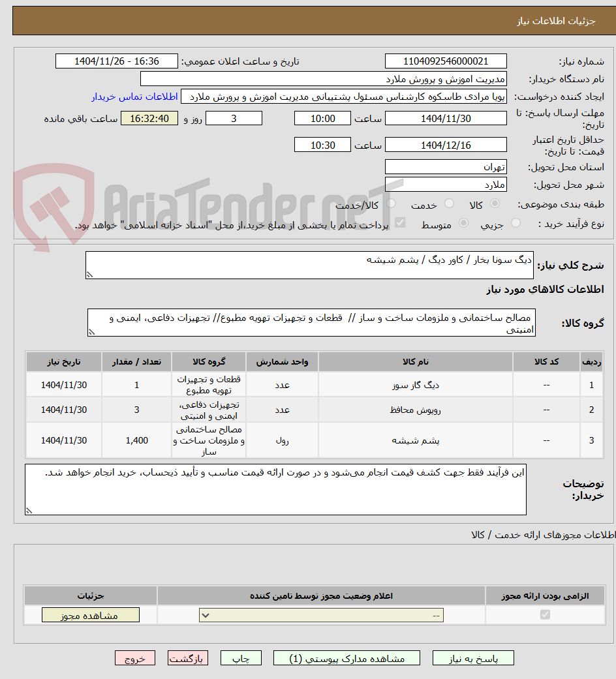Click the جزئیات اطلاعات نیاز page title

pyautogui.click(x=556, y=21)
